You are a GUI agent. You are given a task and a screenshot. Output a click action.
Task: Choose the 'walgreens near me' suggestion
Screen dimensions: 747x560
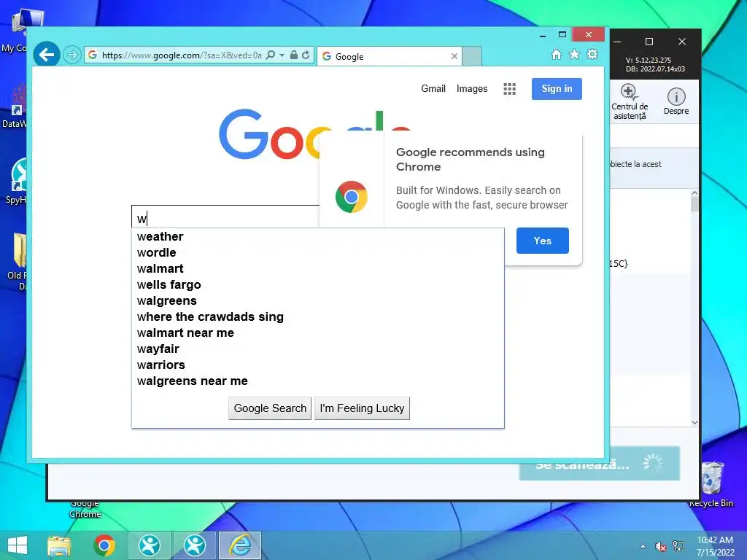point(318,381)
